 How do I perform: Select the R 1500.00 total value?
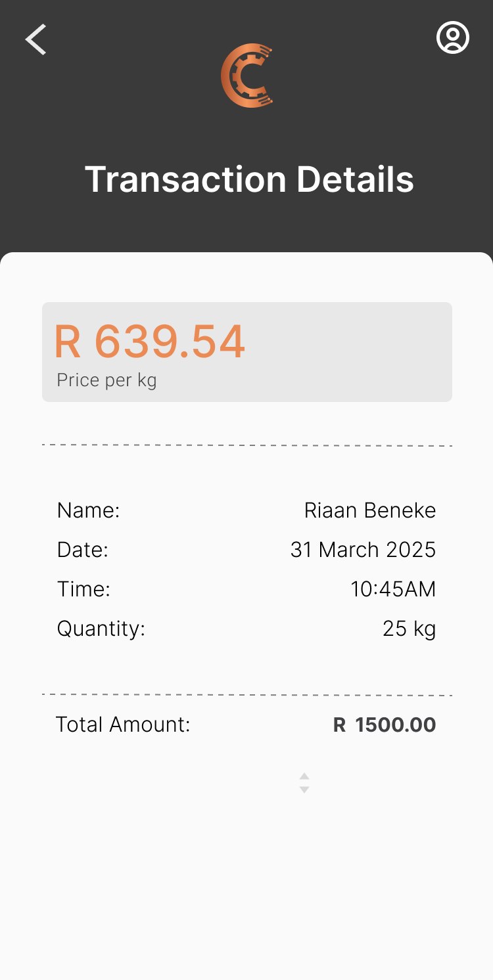(x=385, y=725)
